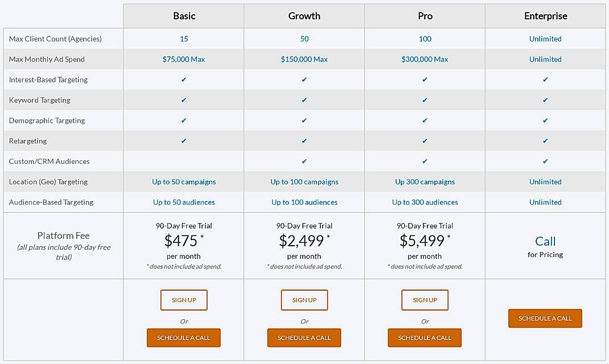This screenshot has width=609, height=364.
Task: Click the Up to 100 campaigns link
Action: tap(304, 181)
